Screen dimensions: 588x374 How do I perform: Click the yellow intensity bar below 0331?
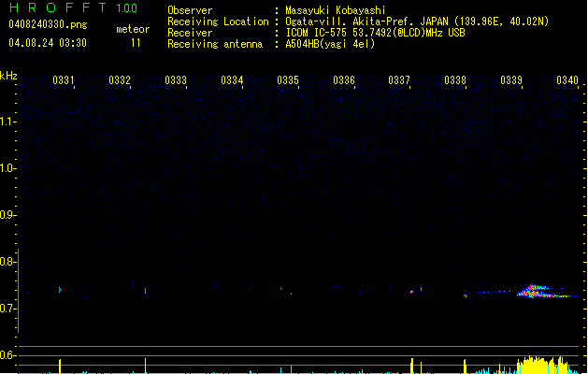(60, 367)
